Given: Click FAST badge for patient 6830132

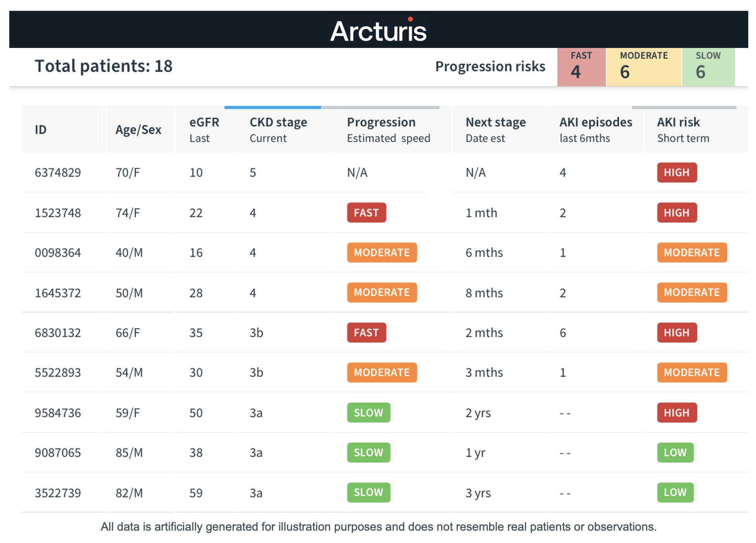Looking at the screenshot, I should click(366, 333).
